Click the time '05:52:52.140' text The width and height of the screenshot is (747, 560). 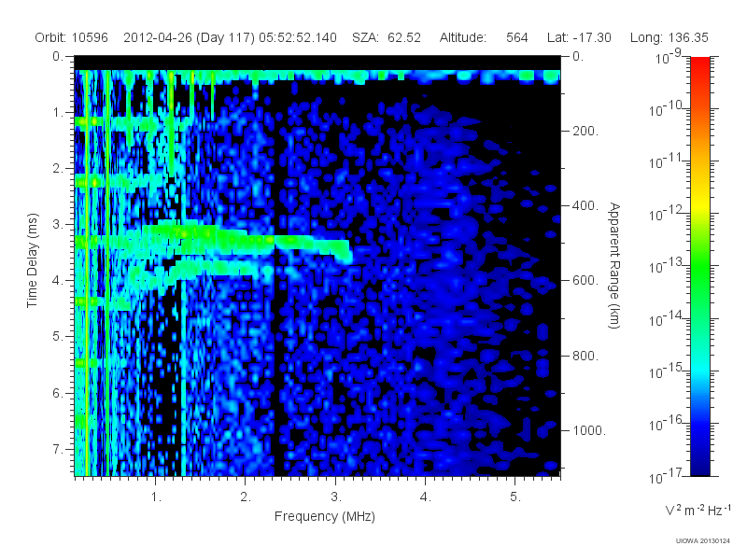click(x=298, y=37)
